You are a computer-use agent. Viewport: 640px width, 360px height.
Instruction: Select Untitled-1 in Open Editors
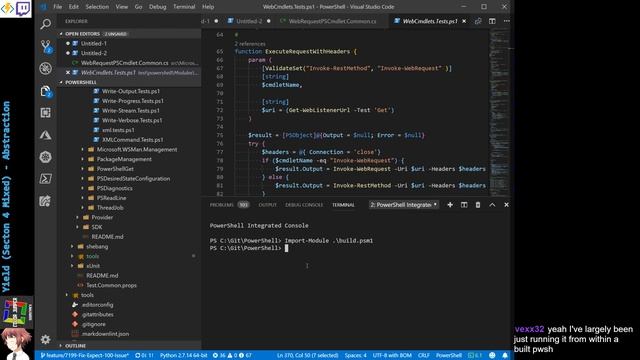[93, 44]
